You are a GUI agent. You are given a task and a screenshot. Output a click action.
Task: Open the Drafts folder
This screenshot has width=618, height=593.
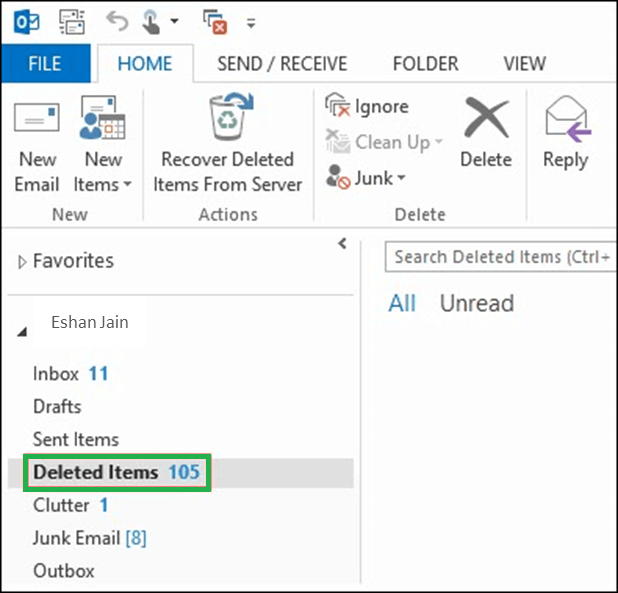[x=57, y=407]
